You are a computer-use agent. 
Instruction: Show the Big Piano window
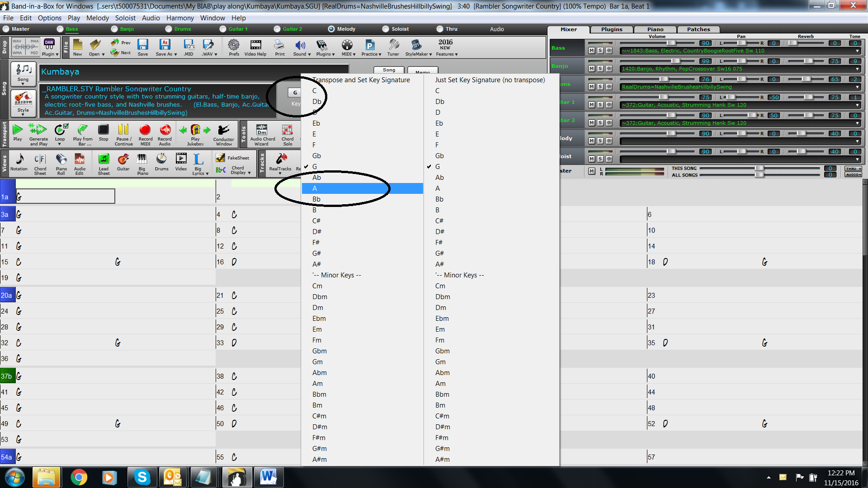(x=142, y=164)
